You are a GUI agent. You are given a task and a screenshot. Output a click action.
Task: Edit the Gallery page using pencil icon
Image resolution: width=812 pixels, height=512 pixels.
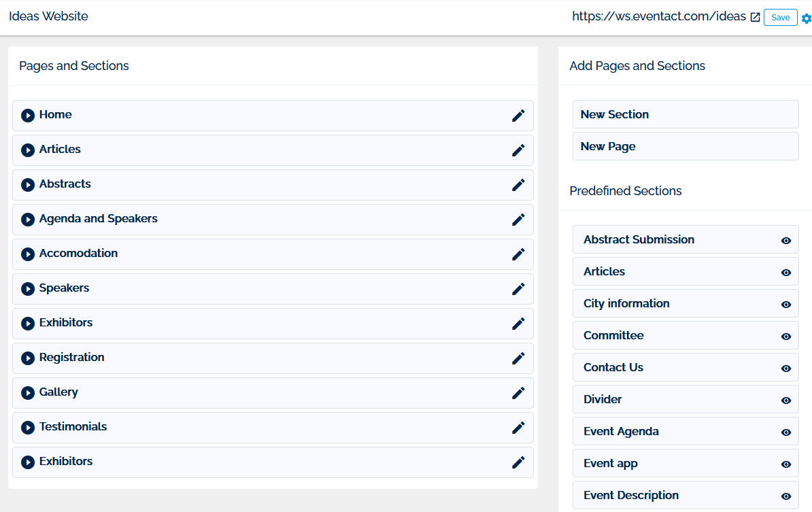click(x=518, y=393)
